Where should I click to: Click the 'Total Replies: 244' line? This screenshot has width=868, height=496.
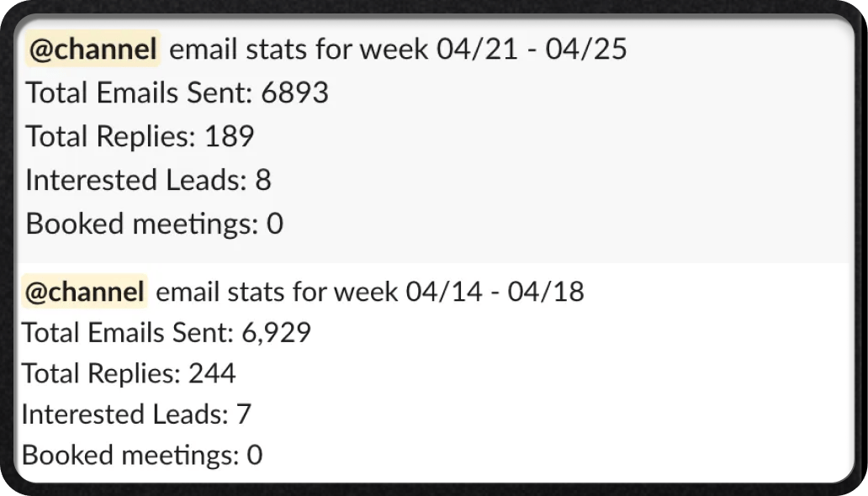[129, 373]
